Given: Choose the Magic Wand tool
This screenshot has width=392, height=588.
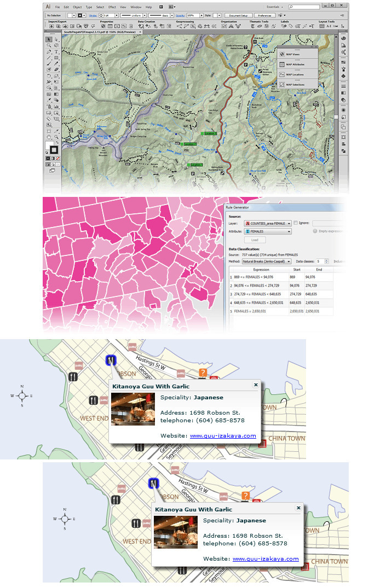Looking at the screenshot, I should [49, 45].
